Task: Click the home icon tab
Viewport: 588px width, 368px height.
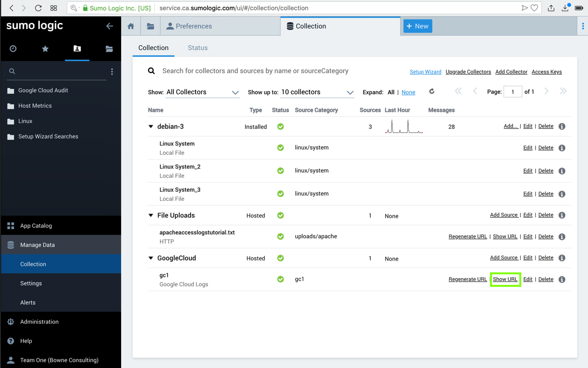Action: pos(131,26)
